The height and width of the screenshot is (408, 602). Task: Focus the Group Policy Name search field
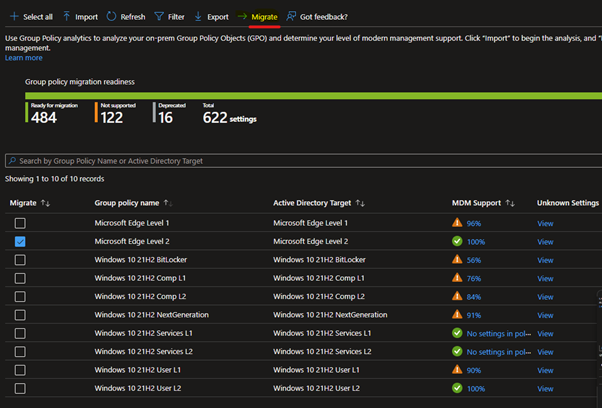(x=303, y=161)
